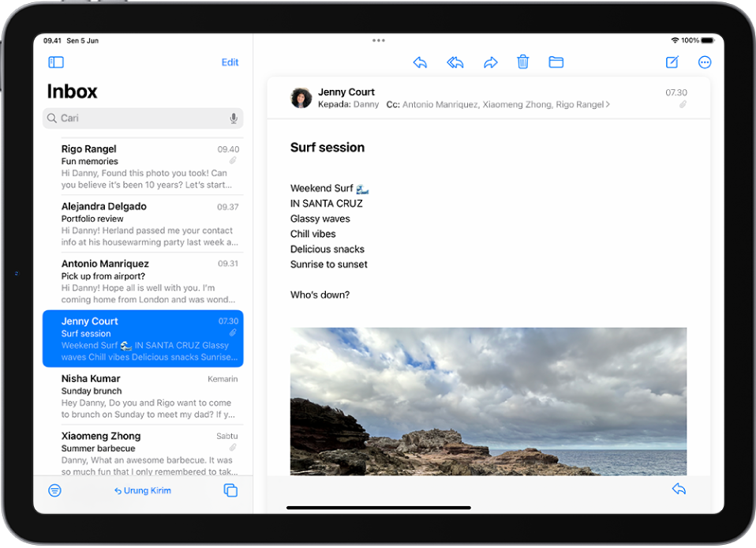756x548 pixels.
Task: Move the email using the folder icon
Action: [x=556, y=62]
